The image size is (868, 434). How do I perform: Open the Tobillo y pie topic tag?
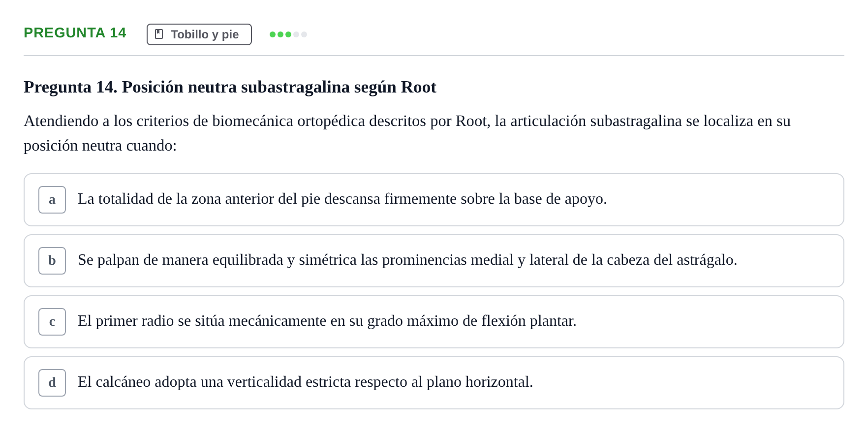[199, 34]
